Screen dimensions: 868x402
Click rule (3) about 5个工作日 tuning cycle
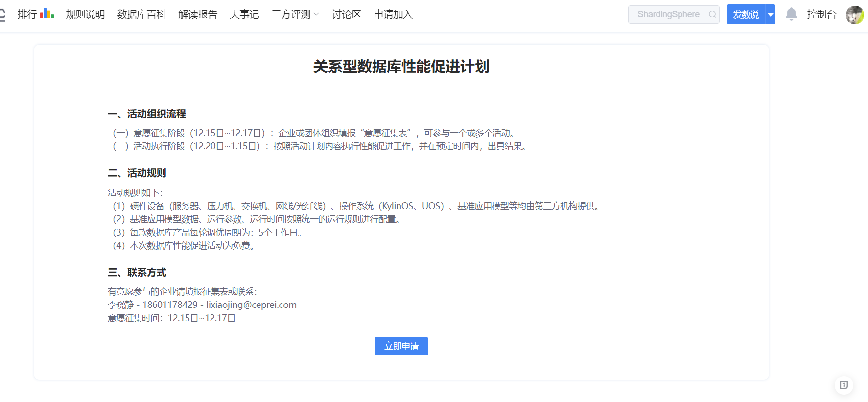coord(209,232)
